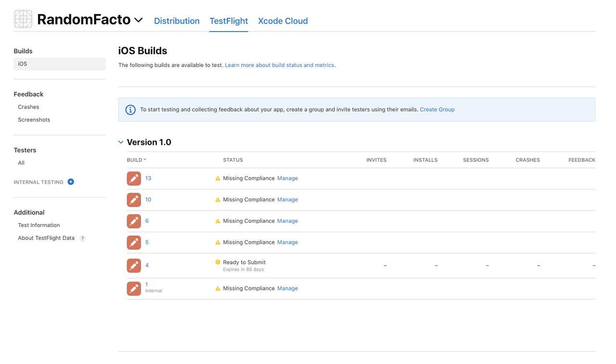Open Crashes feedback section
Image resolution: width=616 pixels, height=364 pixels.
click(28, 107)
